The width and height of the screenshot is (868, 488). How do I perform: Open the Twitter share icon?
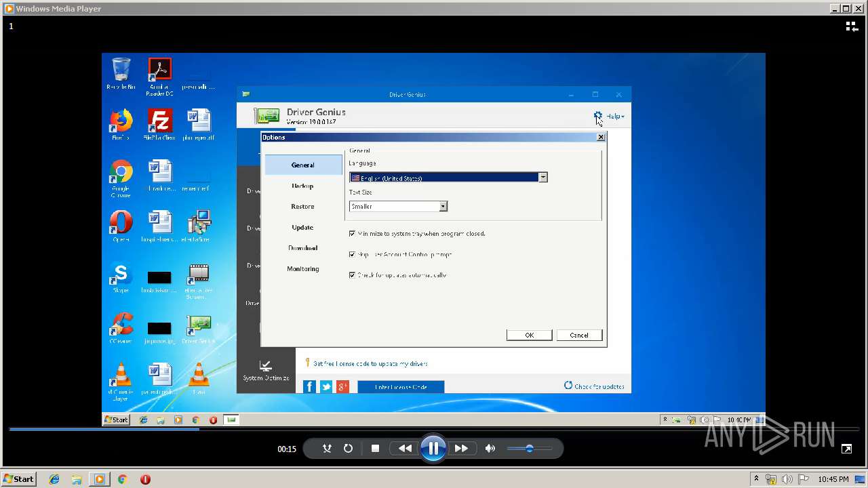[326, 386]
